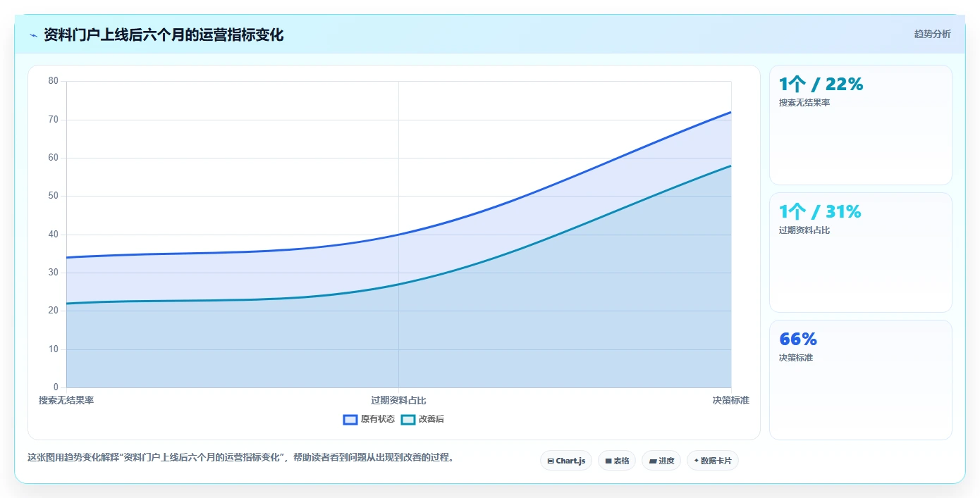Click the lightning icon beside the title
980x498 pixels.
[x=33, y=35]
